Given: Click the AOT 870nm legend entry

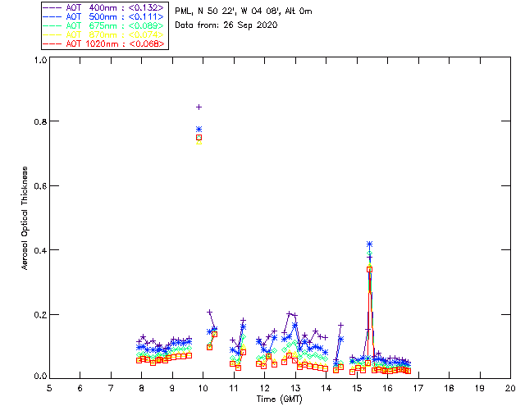Looking at the screenshot, I should [104, 34].
